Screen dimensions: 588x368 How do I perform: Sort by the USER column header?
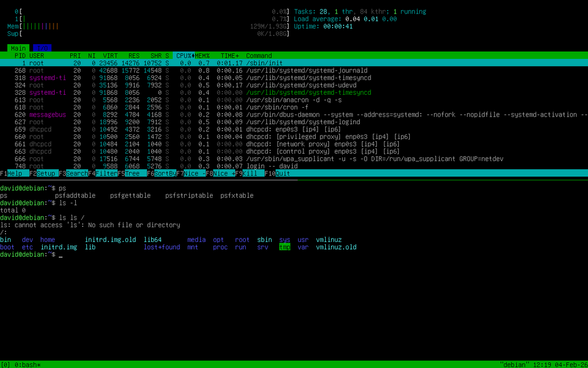pos(36,55)
